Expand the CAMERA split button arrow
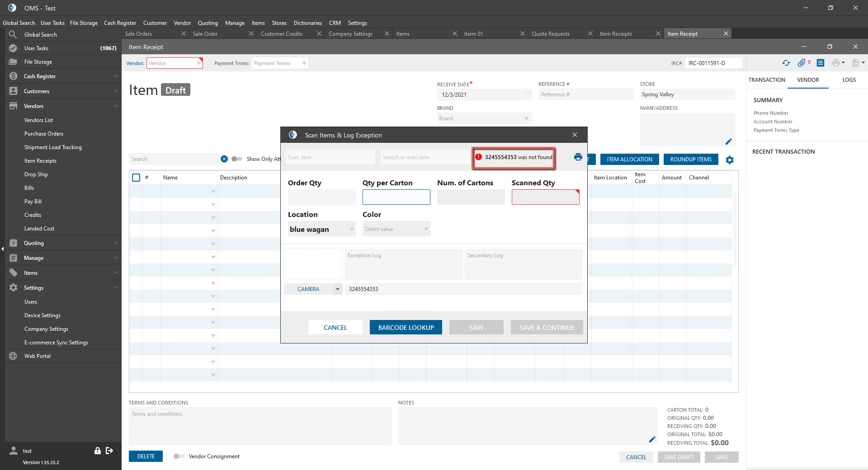The height and width of the screenshot is (470, 868). click(338, 289)
